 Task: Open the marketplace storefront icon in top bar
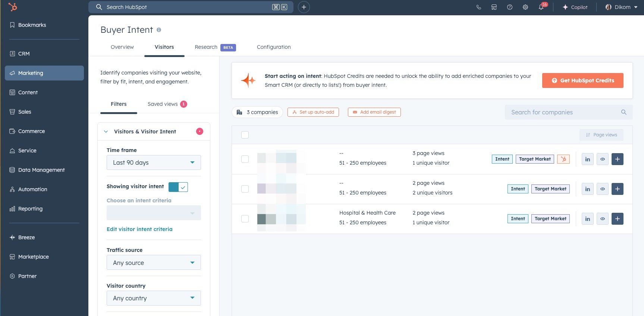[494, 7]
